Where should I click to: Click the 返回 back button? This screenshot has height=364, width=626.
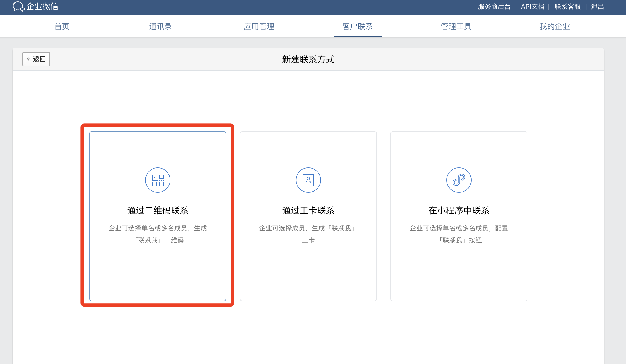[36, 59]
